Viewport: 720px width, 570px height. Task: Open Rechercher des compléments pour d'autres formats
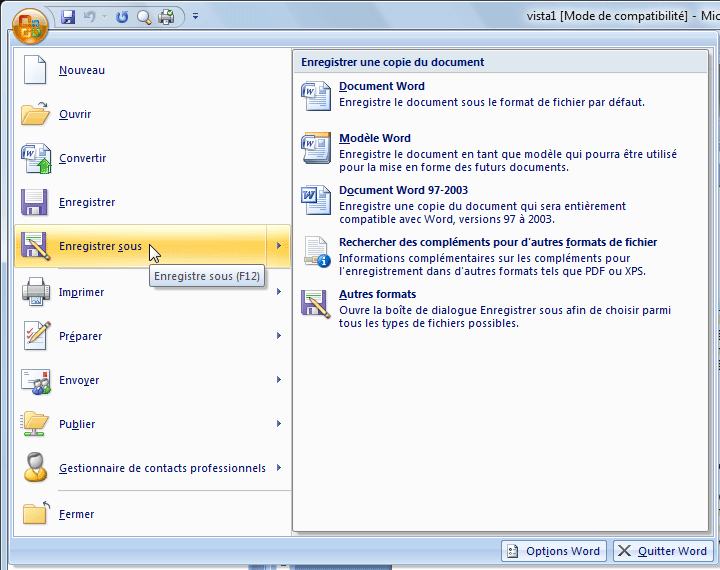point(501,256)
